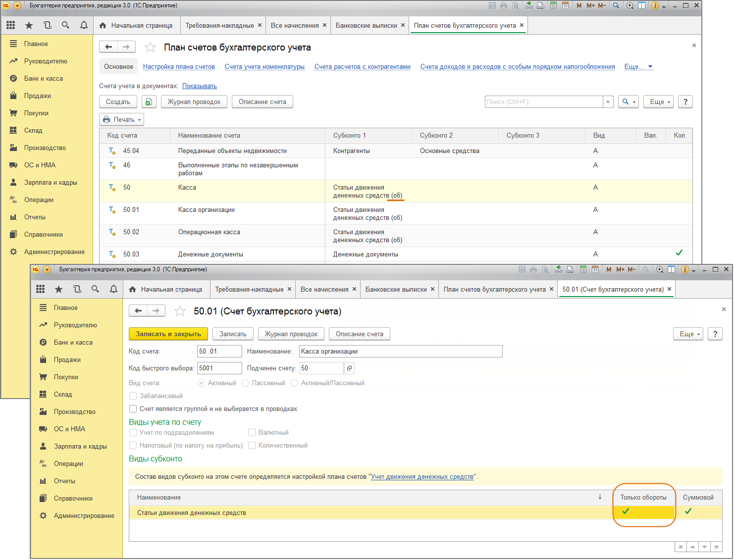
Task: Click the Поиск (Ctrl+F) search field
Action: [544, 102]
